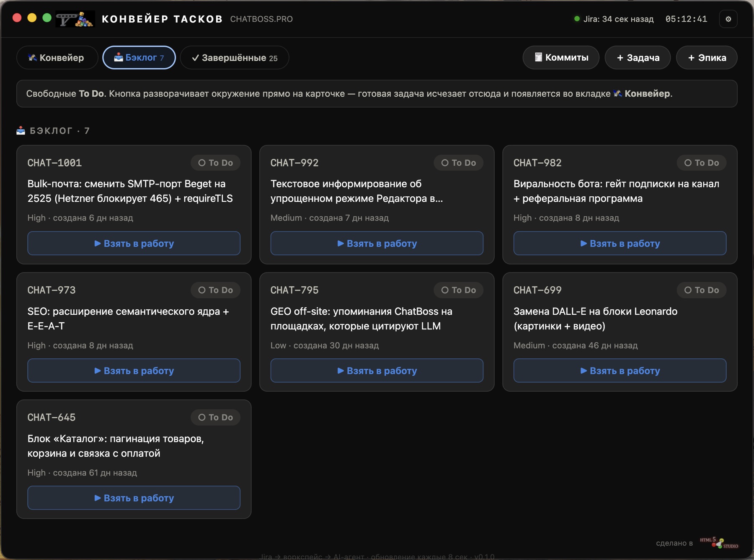Screen dimensions: 754x560
Task: Click the title 'Текстовое информирование об упрощенном режиме'
Action: pyautogui.click(x=356, y=191)
